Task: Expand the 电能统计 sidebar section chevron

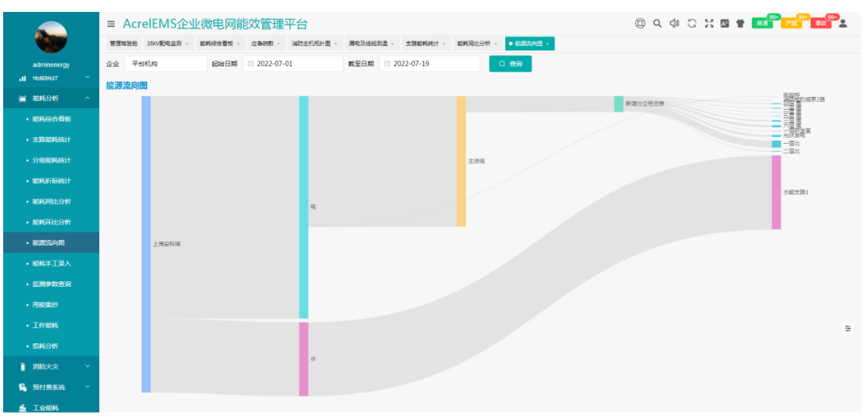Action: pyautogui.click(x=87, y=78)
